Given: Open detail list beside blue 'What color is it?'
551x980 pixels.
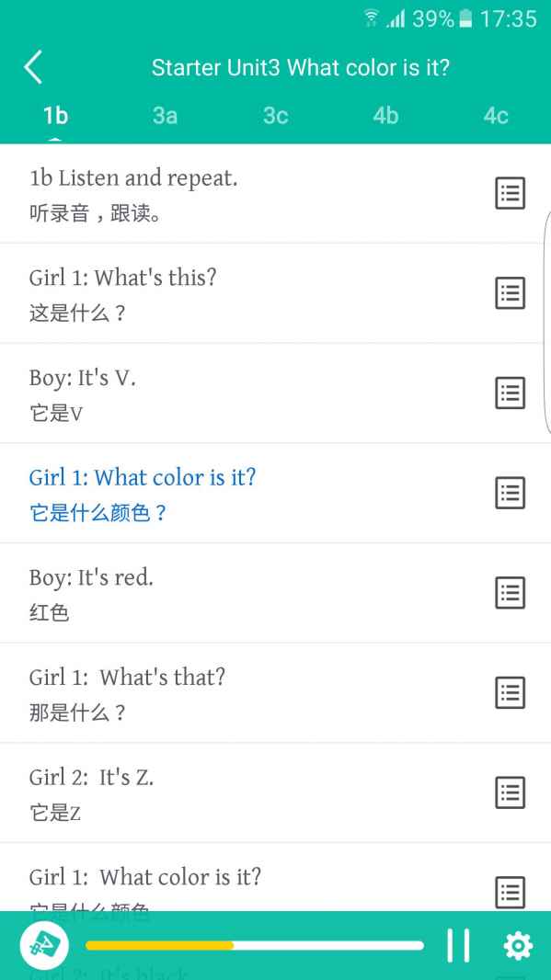Looking at the screenshot, I should pyautogui.click(x=510, y=493).
